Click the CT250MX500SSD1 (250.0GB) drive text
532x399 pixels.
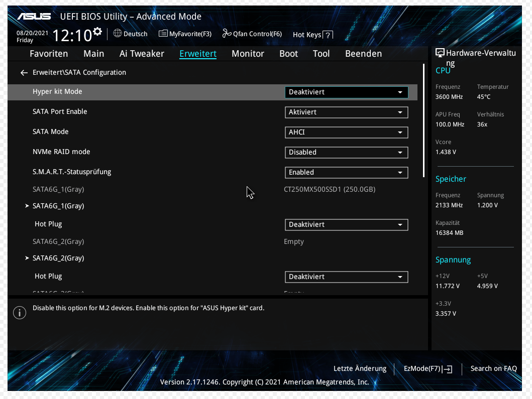point(330,190)
